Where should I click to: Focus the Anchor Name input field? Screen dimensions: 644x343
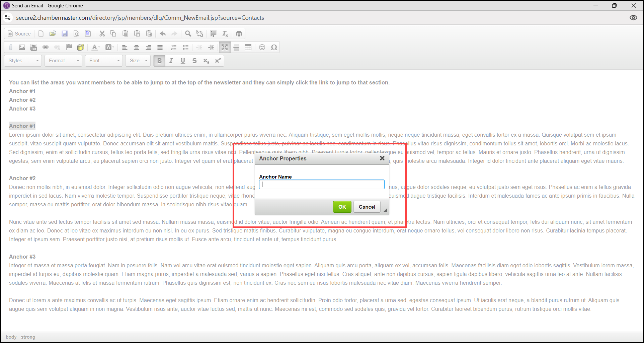322,185
